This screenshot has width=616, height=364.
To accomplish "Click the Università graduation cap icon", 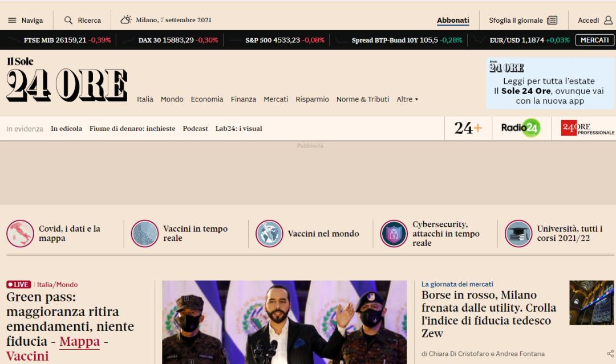I will 518,234.
